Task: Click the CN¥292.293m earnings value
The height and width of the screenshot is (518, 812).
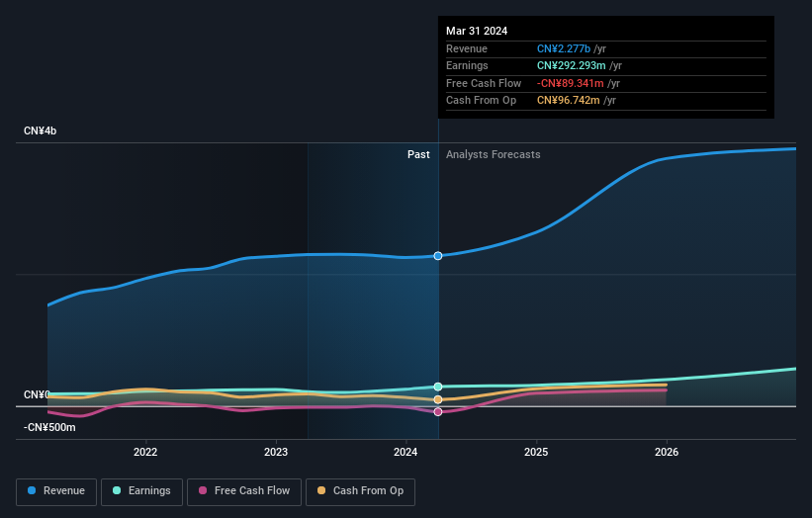Action: tap(572, 65)
